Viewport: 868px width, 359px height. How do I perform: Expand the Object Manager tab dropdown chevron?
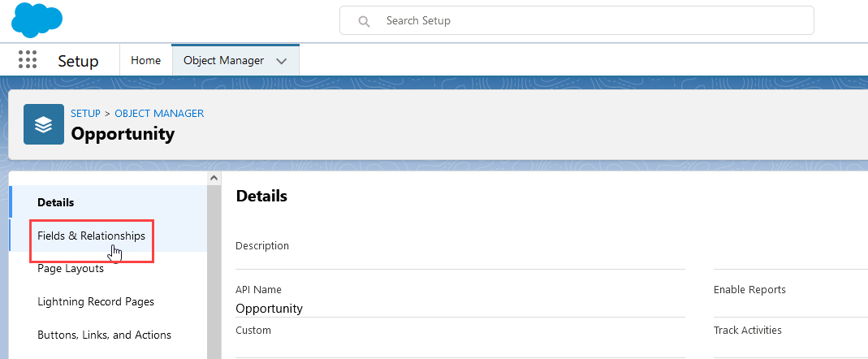tap(282, 61)
